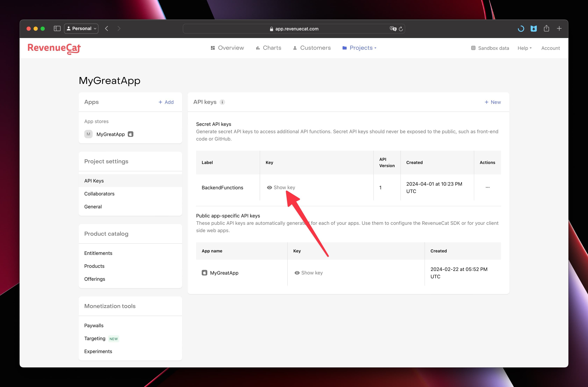Click the Account link
The image size is (588, 387).
tap(550, 48)
